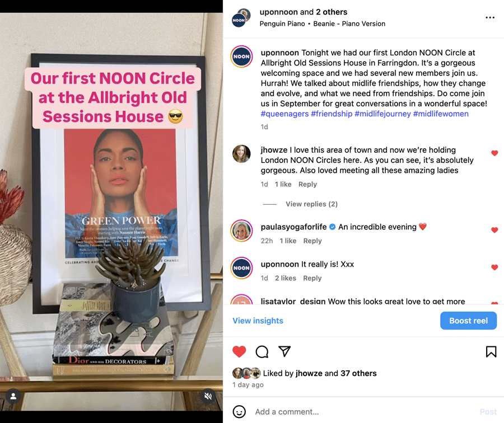
Task: Open the emoji picker smiley icon
Action: pyautogui.click(x=239, y=411)
